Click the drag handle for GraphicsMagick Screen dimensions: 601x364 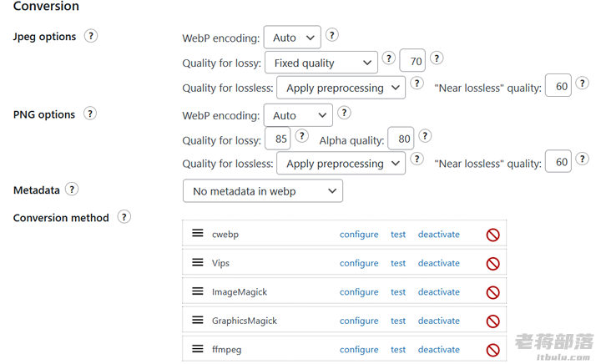[x=198, y=320]
